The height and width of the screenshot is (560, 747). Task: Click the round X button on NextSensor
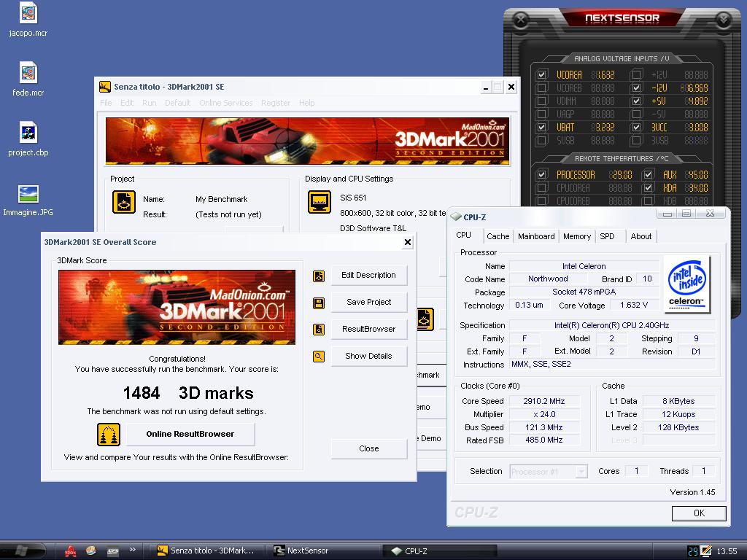tap(521, 20)
